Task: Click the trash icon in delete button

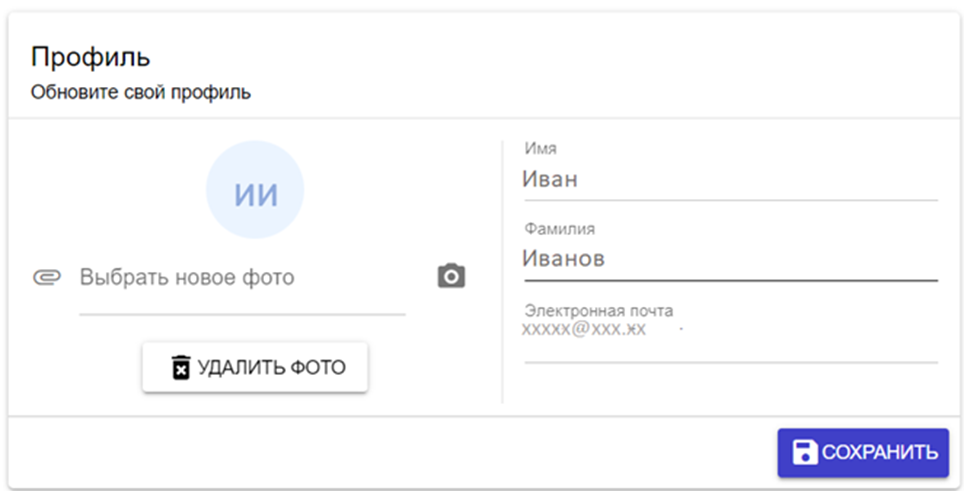Action: 180,368
